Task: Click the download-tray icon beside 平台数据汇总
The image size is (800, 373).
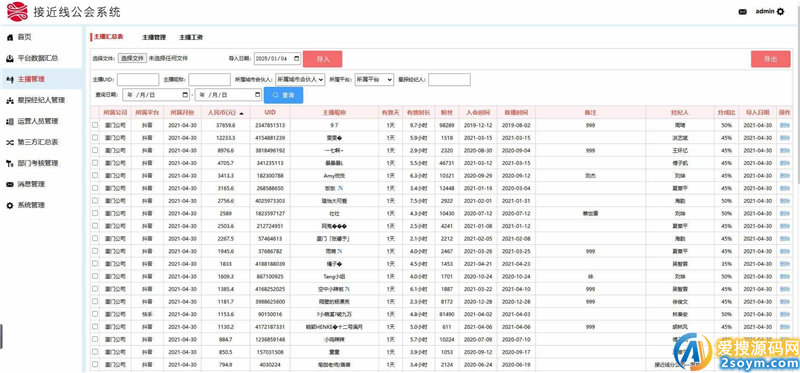Action: coord(9,58)
